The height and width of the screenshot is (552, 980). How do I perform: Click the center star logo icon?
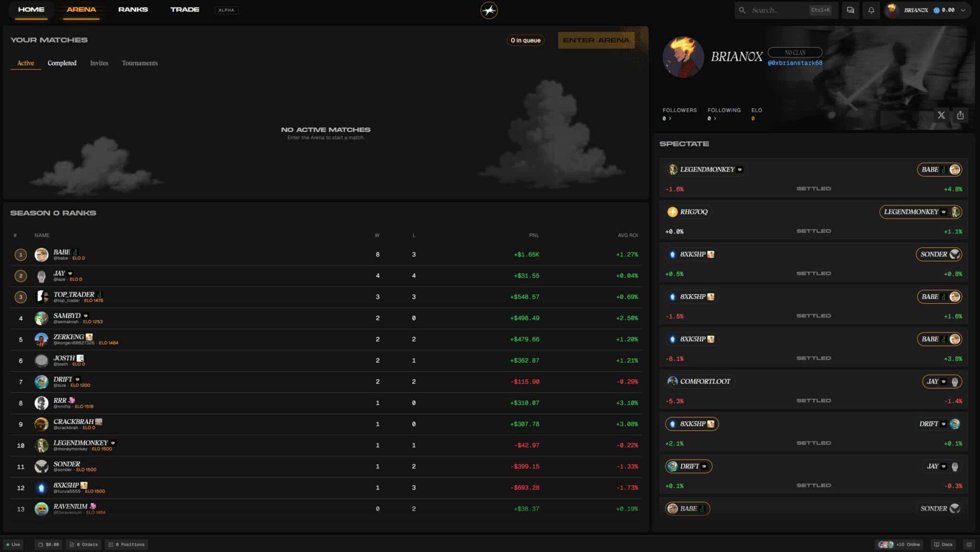(x=489, y=10)
